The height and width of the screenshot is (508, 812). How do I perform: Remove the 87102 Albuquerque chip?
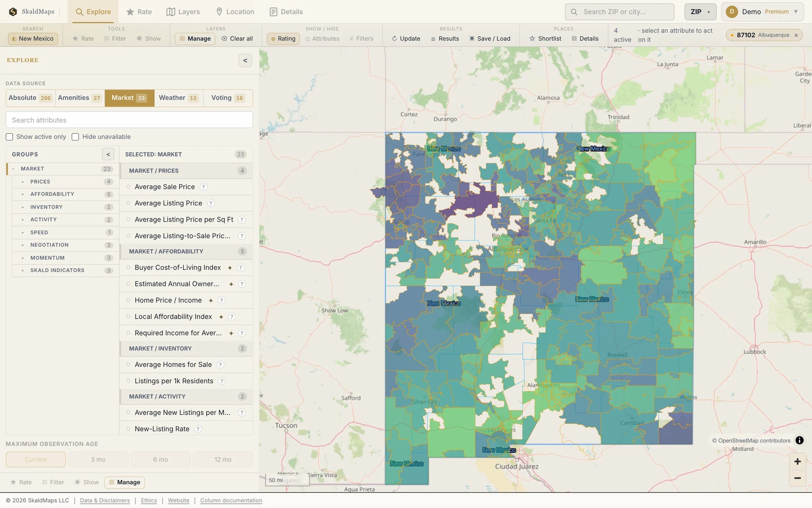(796, 35)
